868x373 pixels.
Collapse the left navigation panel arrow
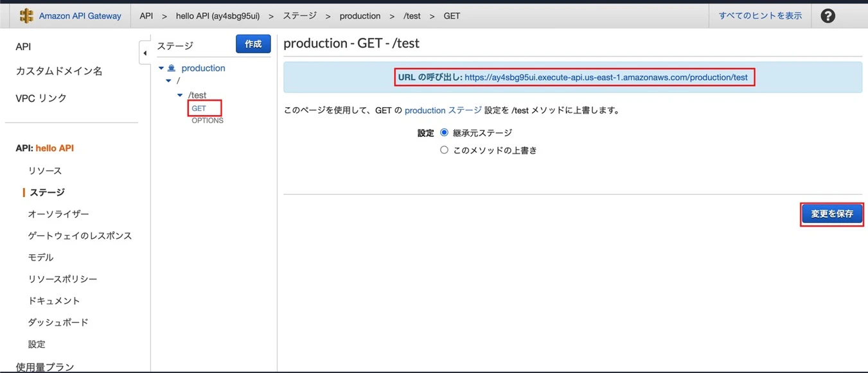145,53
